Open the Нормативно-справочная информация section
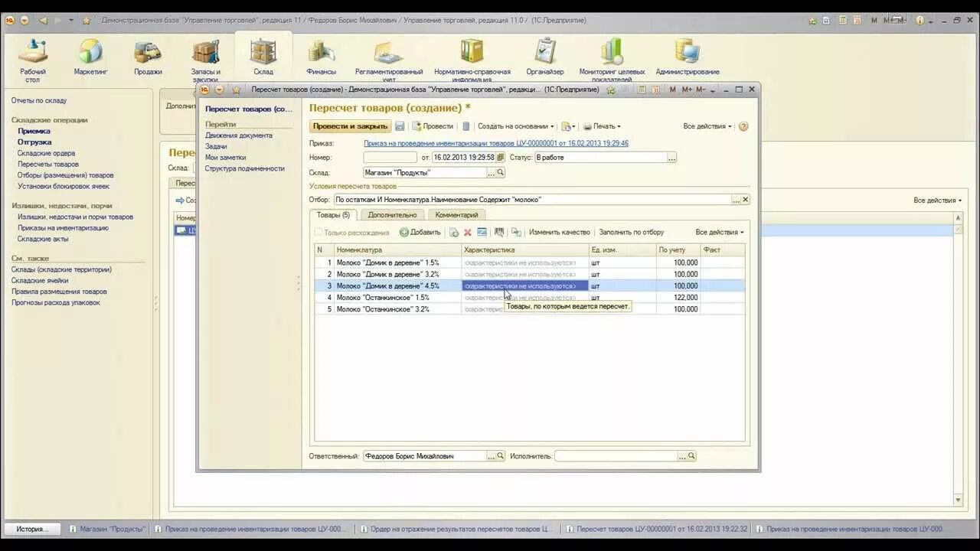 tap(472, 60)
